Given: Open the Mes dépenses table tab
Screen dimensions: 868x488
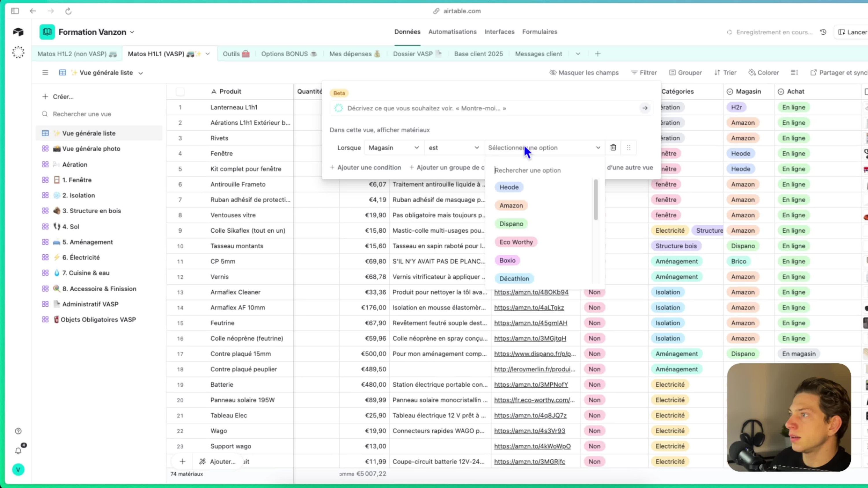Looking at the screenshot, I should (x=355, y=54).
